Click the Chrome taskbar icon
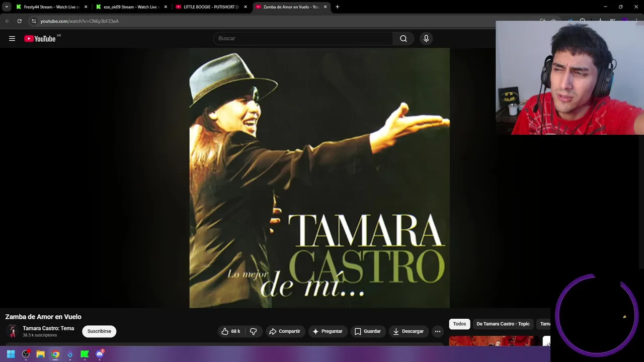The width and height of the screenshot is (644, 362). (55, 354)
